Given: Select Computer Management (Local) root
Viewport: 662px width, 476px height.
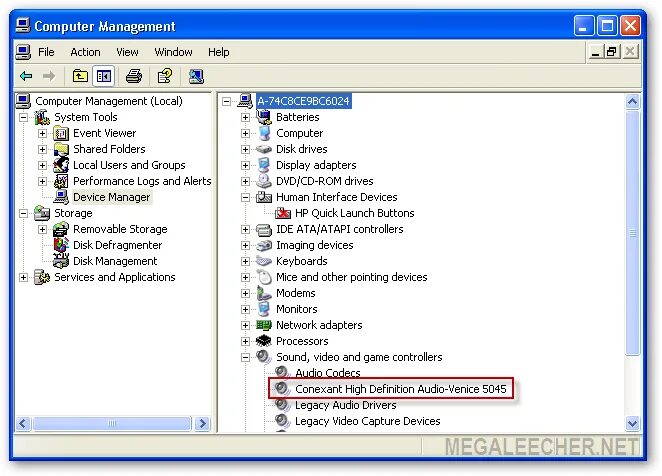Looking at the screenshot, I should click(109, 101).
